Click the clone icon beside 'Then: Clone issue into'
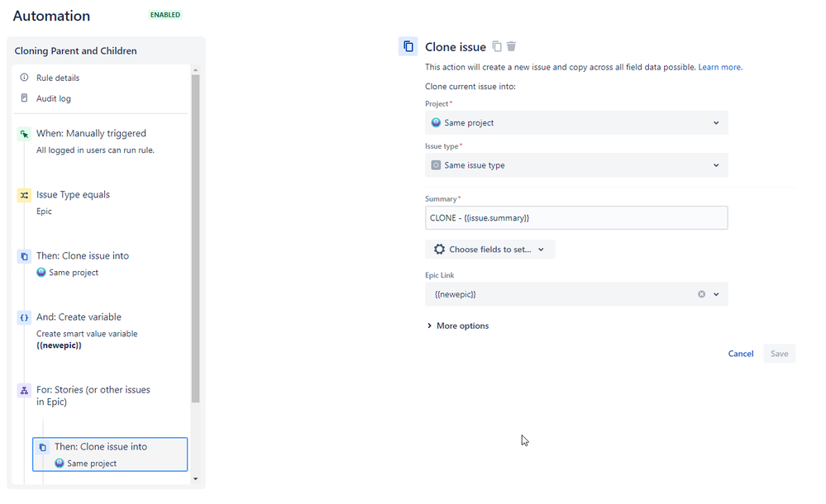The height and width of the screenshot is (504, 826). (23, 256)
